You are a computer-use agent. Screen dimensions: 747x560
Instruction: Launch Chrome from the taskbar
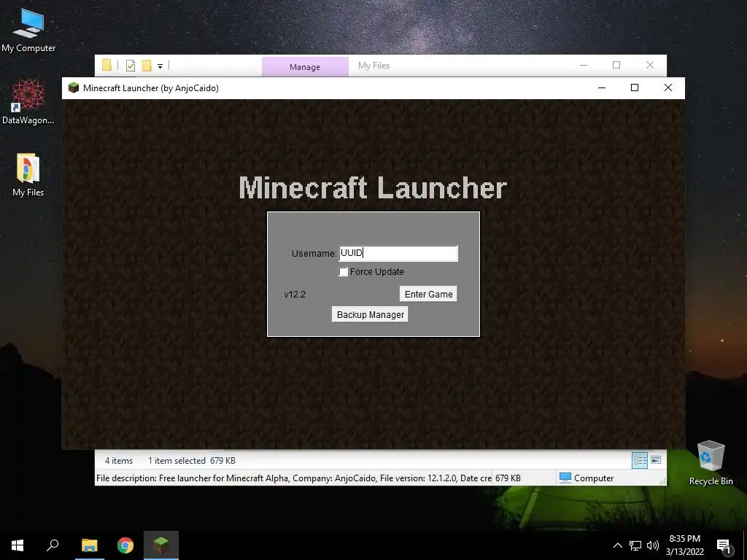pos(125,545)
